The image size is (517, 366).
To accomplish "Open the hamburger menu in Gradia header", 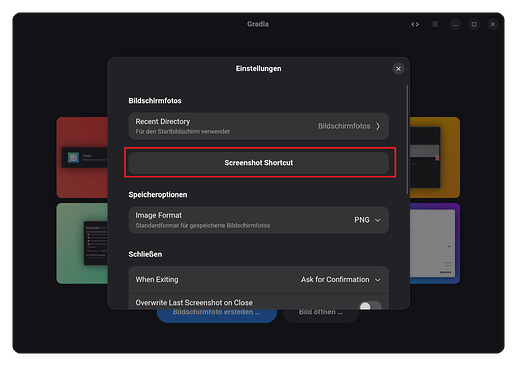I will (435, 24).
